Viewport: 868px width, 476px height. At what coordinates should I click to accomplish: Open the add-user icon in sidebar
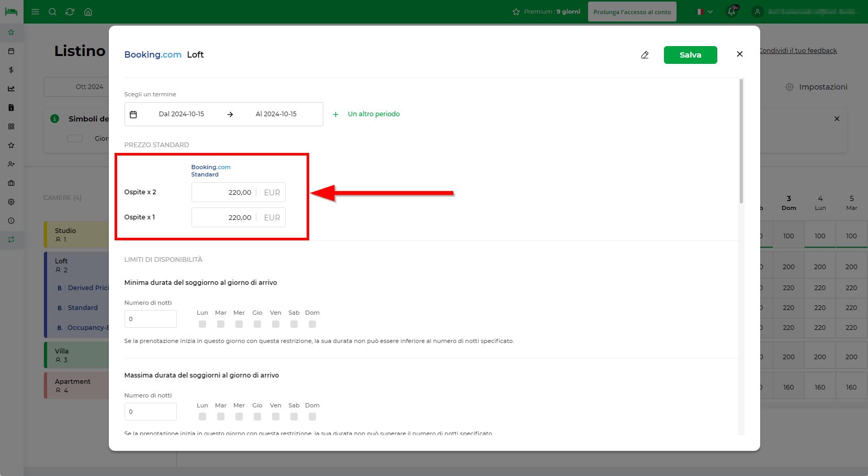(11, 164)
